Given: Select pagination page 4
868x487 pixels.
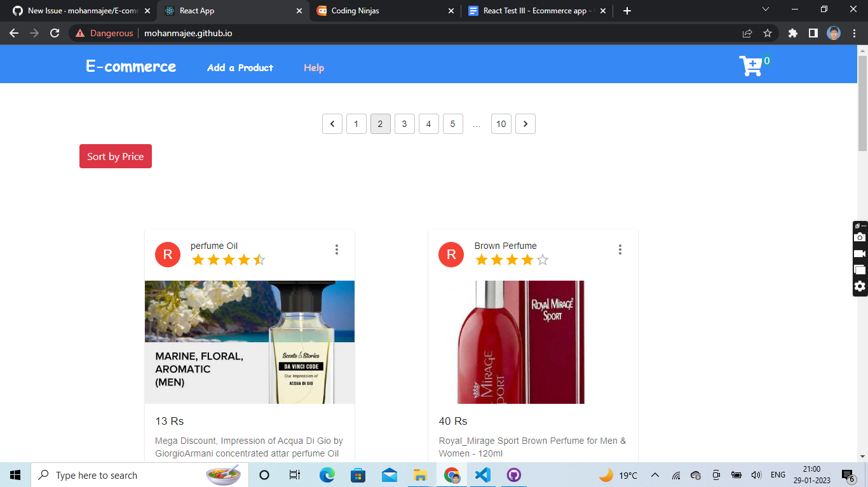Looking at the screenshot, I should click(x=429, y=124).
